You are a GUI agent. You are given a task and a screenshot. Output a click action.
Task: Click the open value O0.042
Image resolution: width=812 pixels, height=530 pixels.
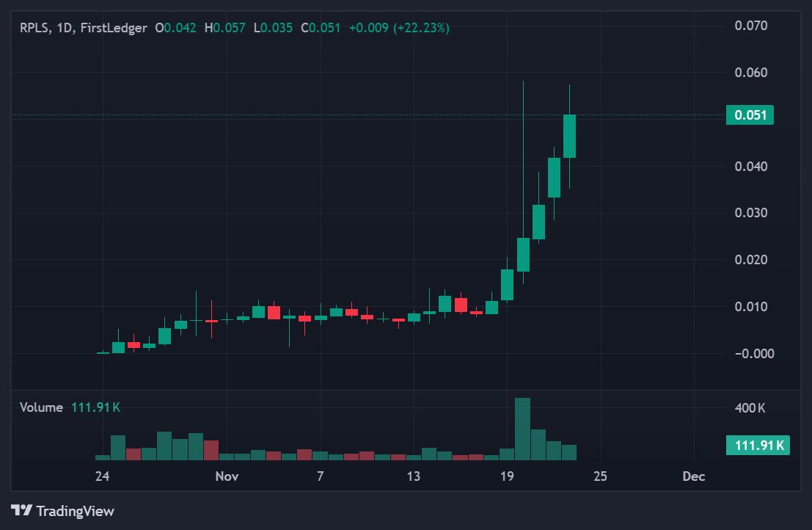[x=175, y=28]
